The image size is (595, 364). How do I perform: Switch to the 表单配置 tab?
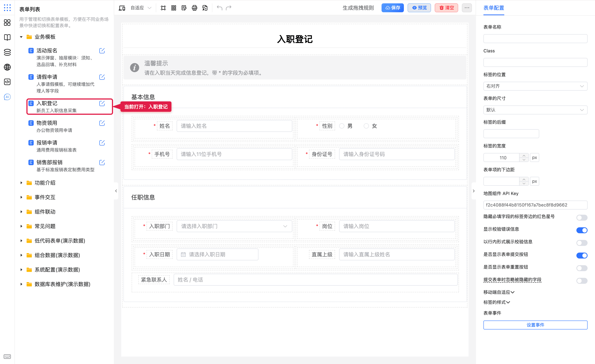(x=494, y=8)
